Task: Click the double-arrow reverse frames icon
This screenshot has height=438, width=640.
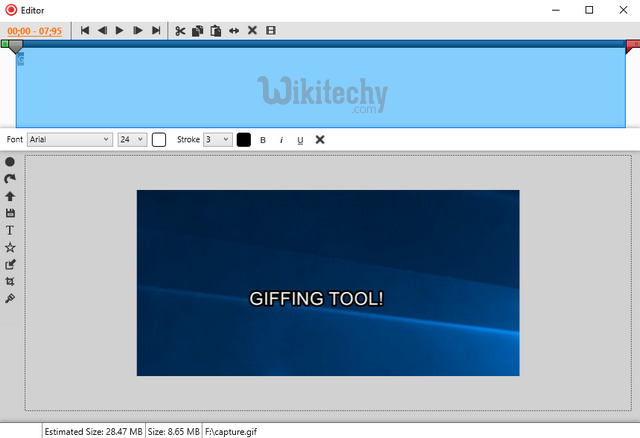Action: [234, 31]
